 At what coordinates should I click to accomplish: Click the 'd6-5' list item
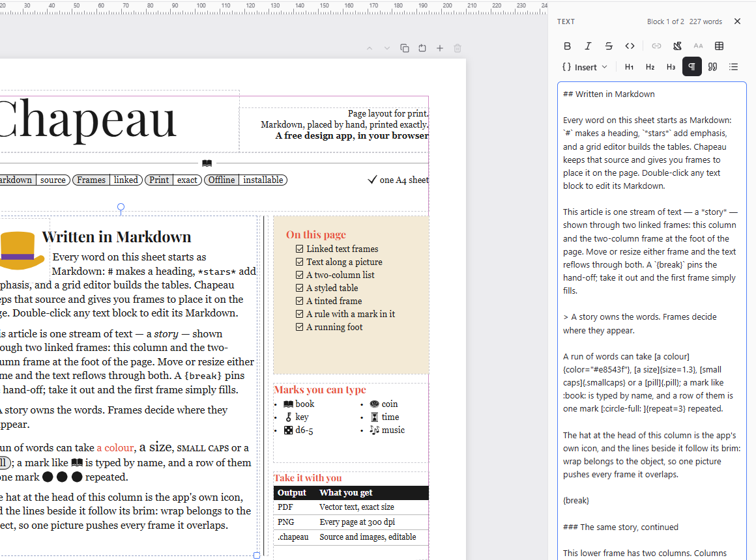pos(298,430)
